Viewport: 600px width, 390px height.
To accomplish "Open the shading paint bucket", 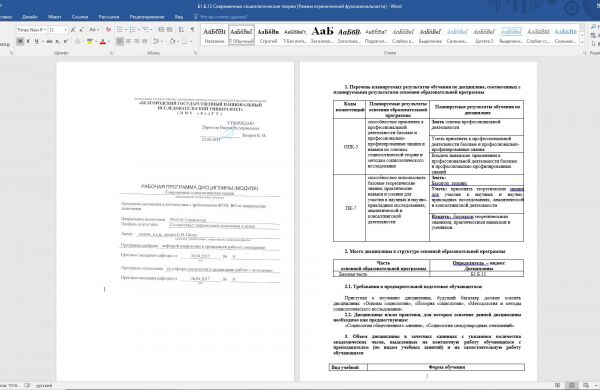I will 172,41.
